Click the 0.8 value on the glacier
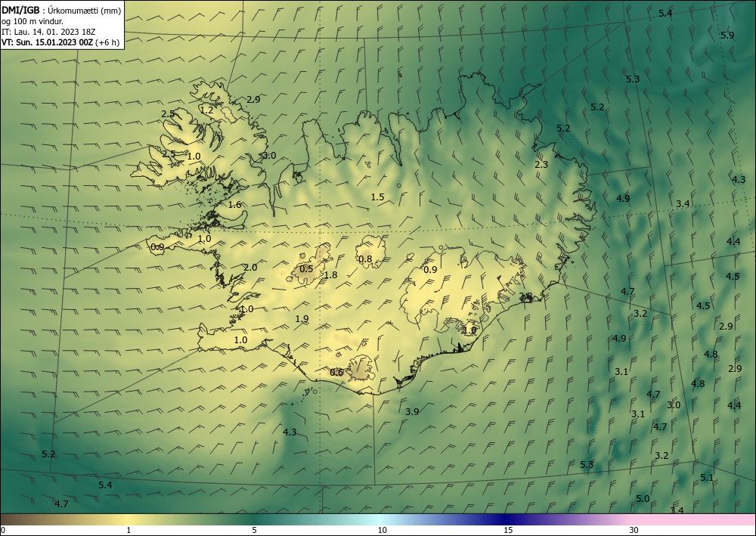The width and height of the screenshot is (756, 536). coord(365,259)
